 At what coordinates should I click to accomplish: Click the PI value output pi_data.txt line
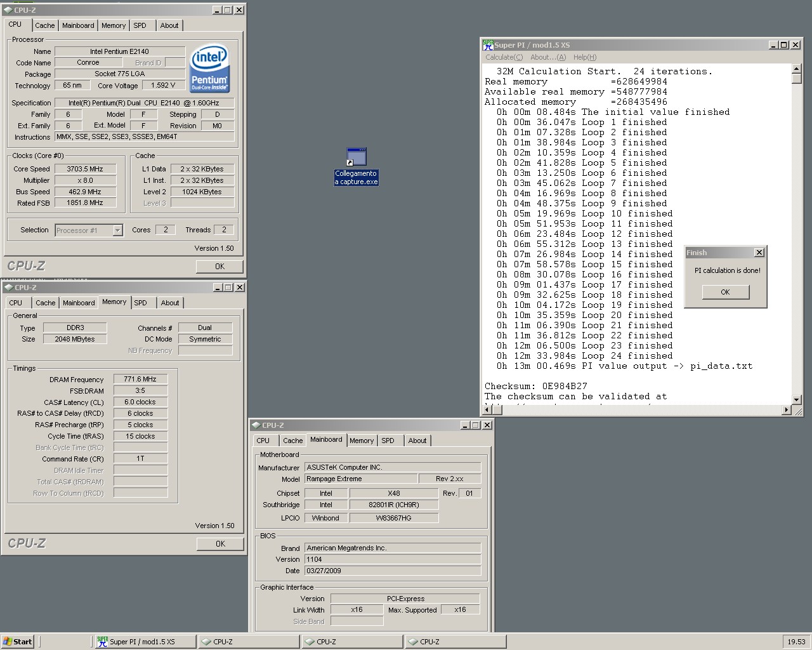point(624,366)
